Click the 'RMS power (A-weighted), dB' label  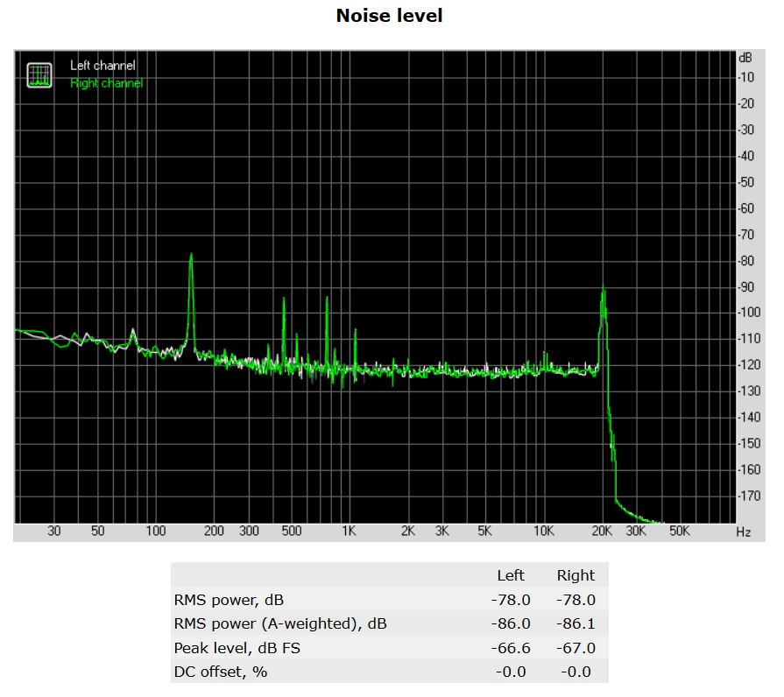pos(280,623)
